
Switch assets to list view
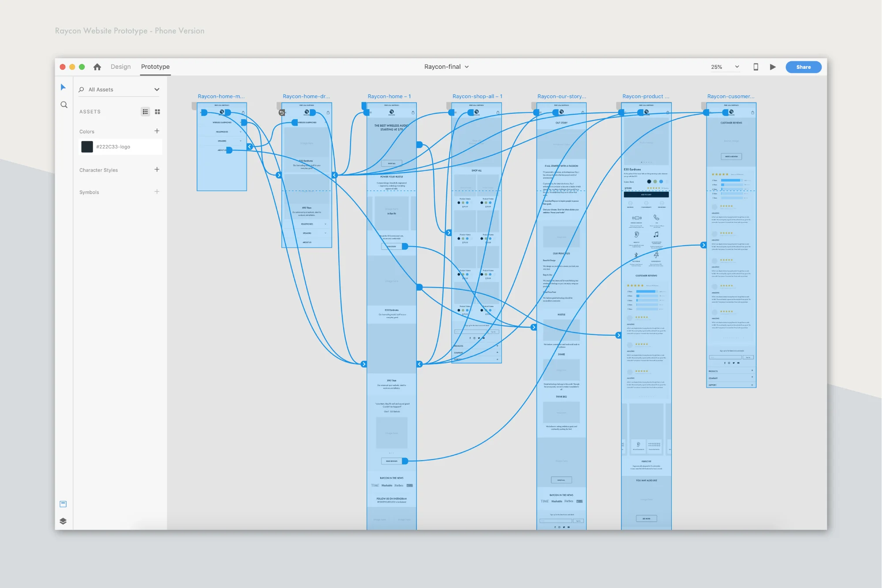pyautogui.click(x=145, y=111)
